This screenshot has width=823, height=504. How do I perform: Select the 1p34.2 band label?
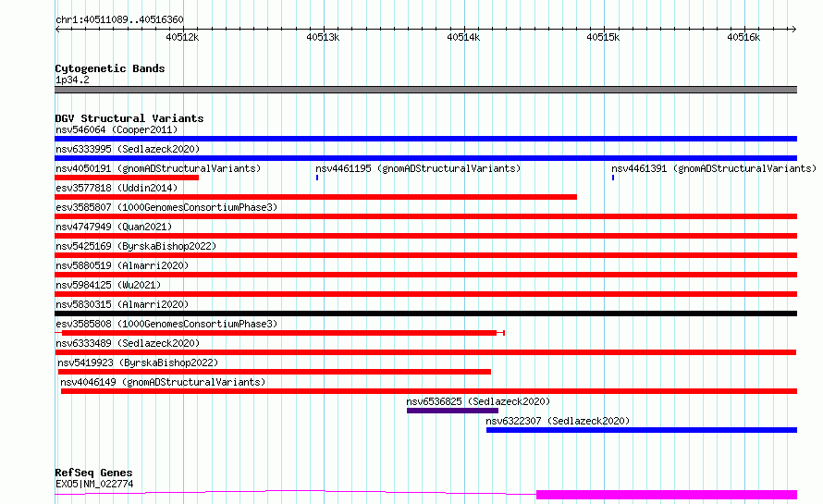click(72, 80)
